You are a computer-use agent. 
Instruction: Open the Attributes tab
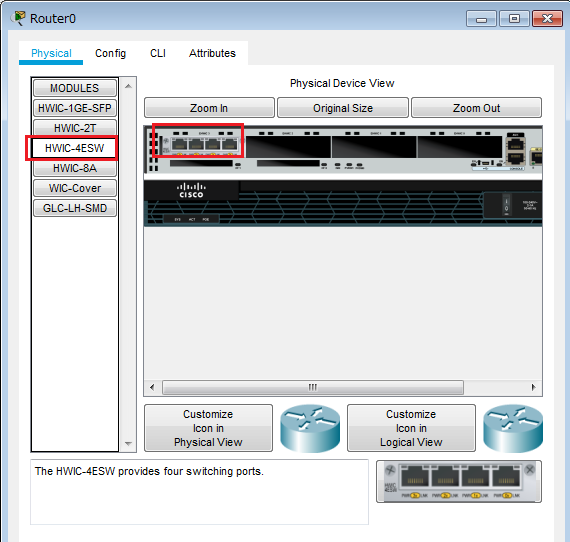pyautogui.click(x=212, y=53)
